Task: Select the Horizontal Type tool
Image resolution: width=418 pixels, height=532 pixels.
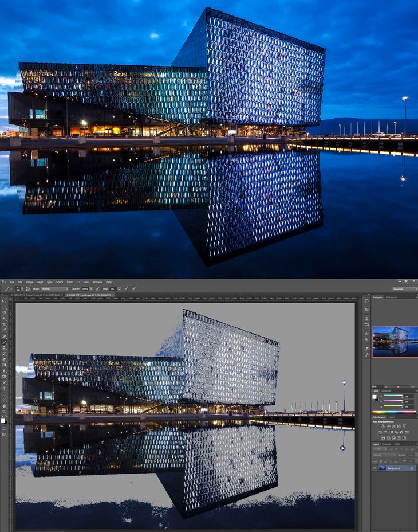Action: click(x=4, y=388)
